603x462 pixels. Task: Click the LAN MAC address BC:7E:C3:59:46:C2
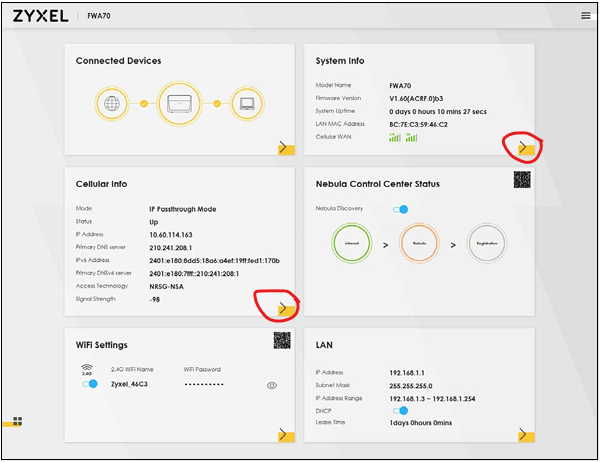(418, 124)
